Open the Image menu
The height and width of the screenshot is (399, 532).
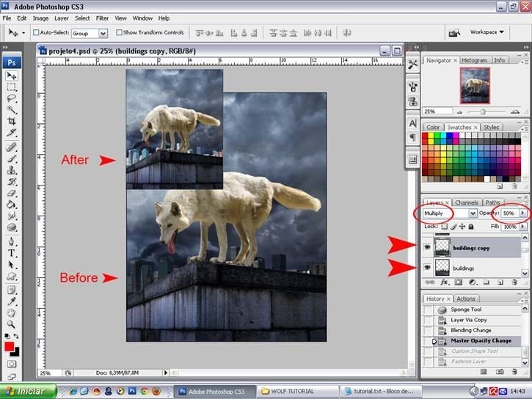tap(40, 18)
